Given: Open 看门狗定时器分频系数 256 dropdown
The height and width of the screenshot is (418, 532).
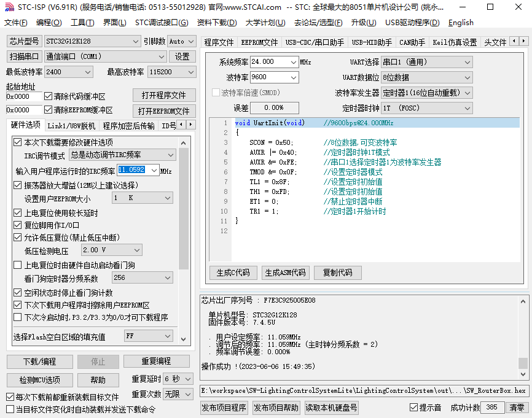Looking at the screenshot, I should point(143,277).
